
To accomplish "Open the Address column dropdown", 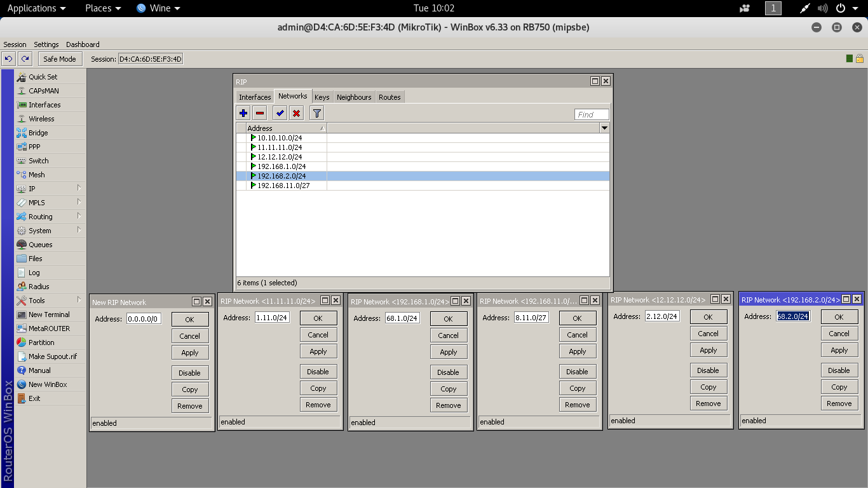I will tap(604, 128).
